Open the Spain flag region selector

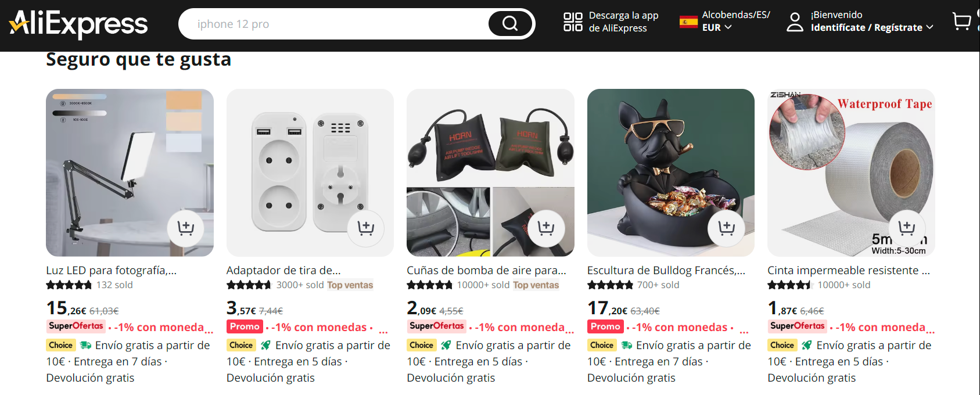pyautogui.click(x=688, y=22)
